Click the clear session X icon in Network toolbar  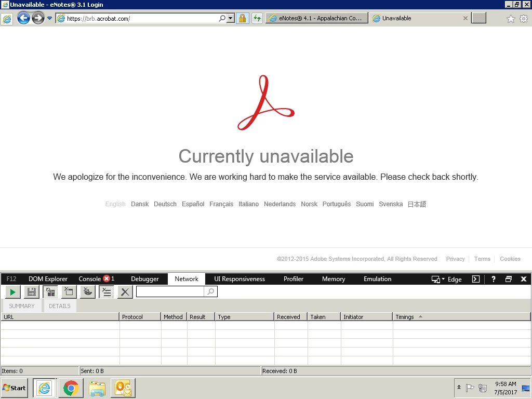(125, 292)
